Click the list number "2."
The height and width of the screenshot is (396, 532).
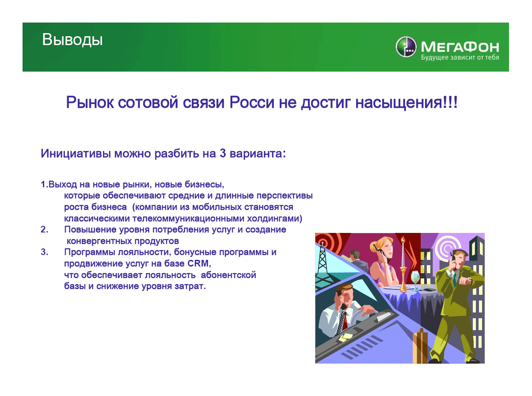[x=44, y=230]
